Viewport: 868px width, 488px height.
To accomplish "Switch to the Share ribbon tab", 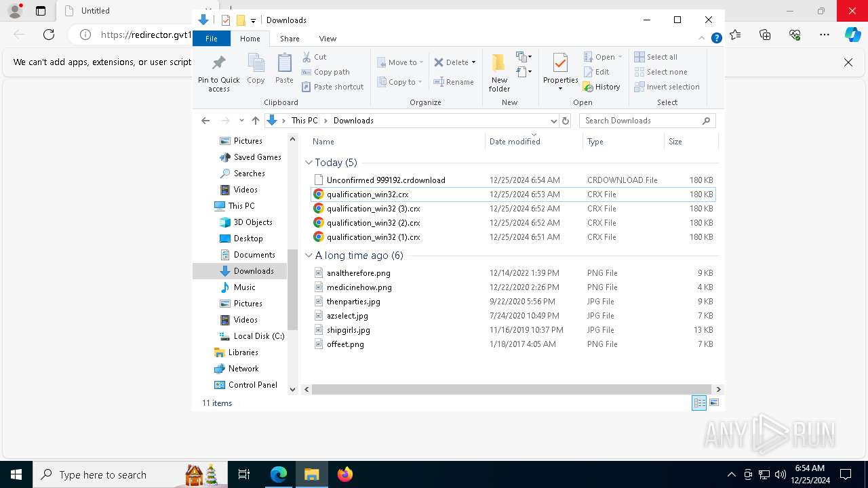I will click(290, 39).
